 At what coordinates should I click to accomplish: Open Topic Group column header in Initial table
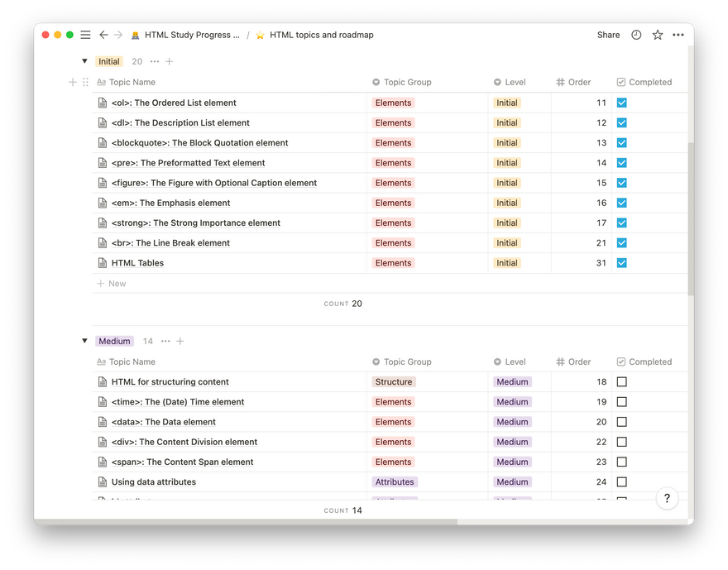pyautogui.click(x=407, y=82)
